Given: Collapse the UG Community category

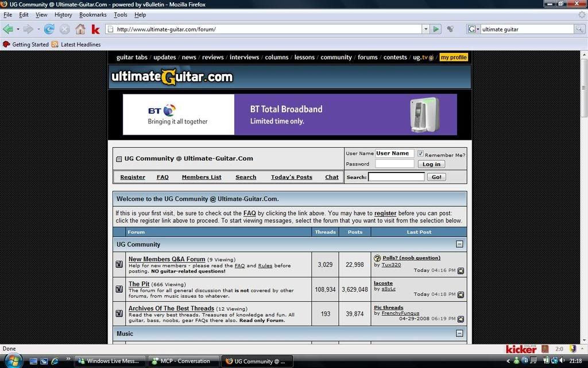Looking at the screenshot, I should coord(459,244).
